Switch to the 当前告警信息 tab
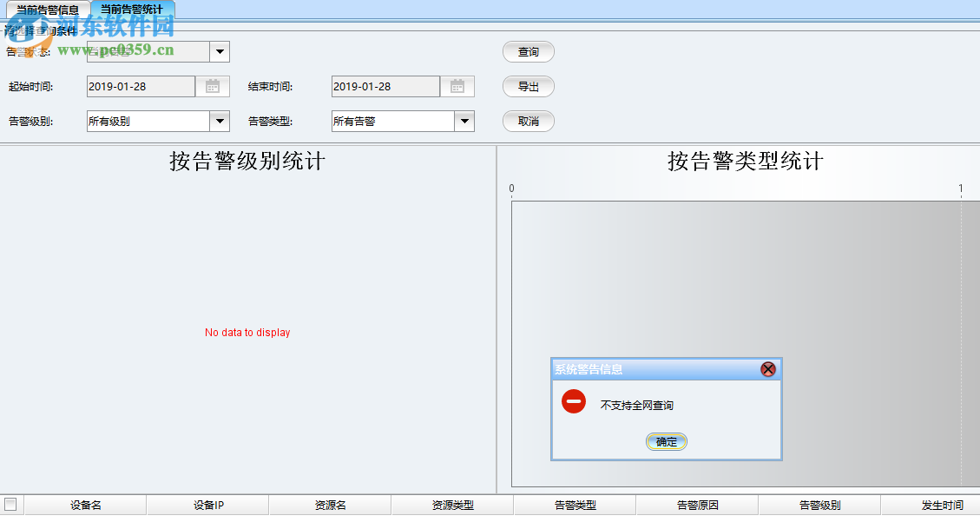The width and height of the screenshot is (980, 529). [48, 10]
